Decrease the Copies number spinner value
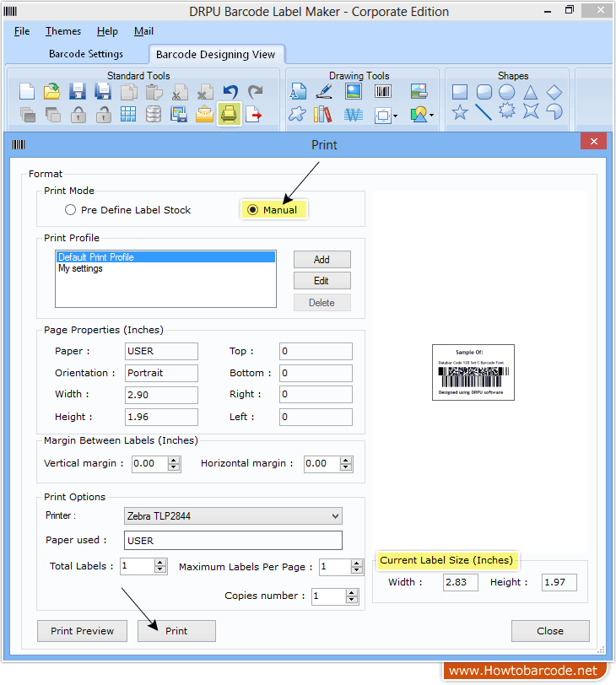The height and width of the screenshot is (685, 616). (x=352, y=601)
